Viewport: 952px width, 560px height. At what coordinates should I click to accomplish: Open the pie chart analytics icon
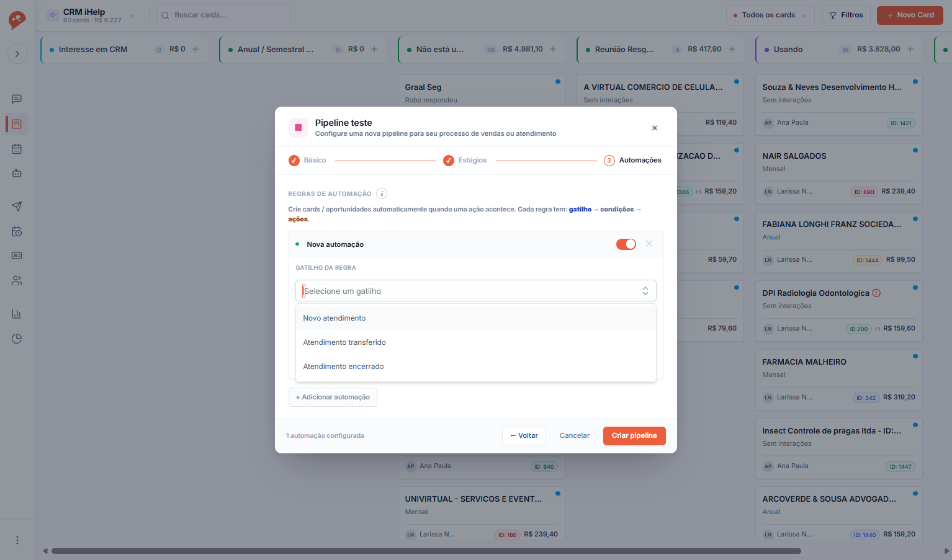click(x=17, y=339)
